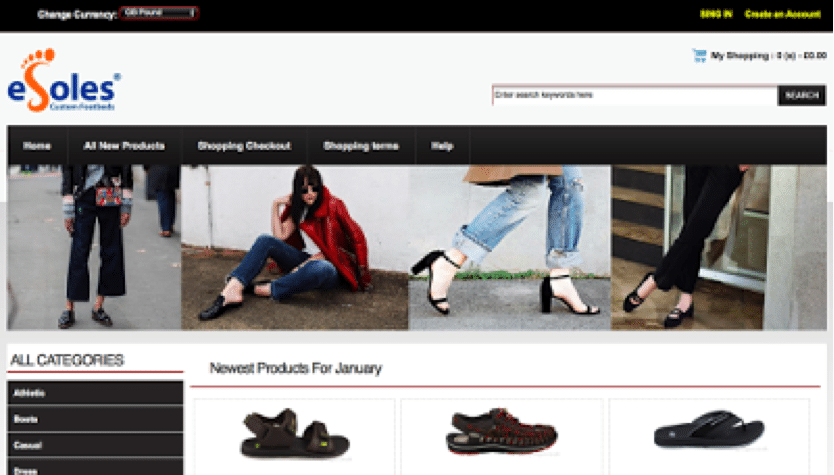
Task: Select the Dress category
Action: pos(95,467)
